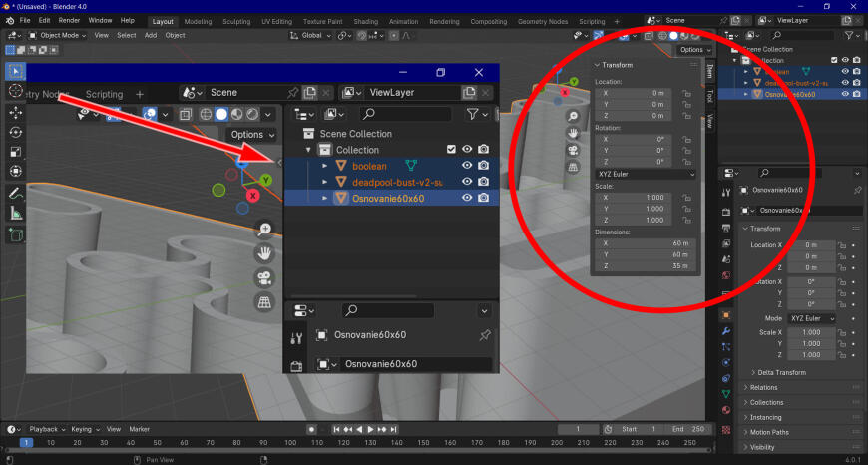868x465 pixels.
Task: Select the Select Box tool in left toolbar
Action: 16,72
